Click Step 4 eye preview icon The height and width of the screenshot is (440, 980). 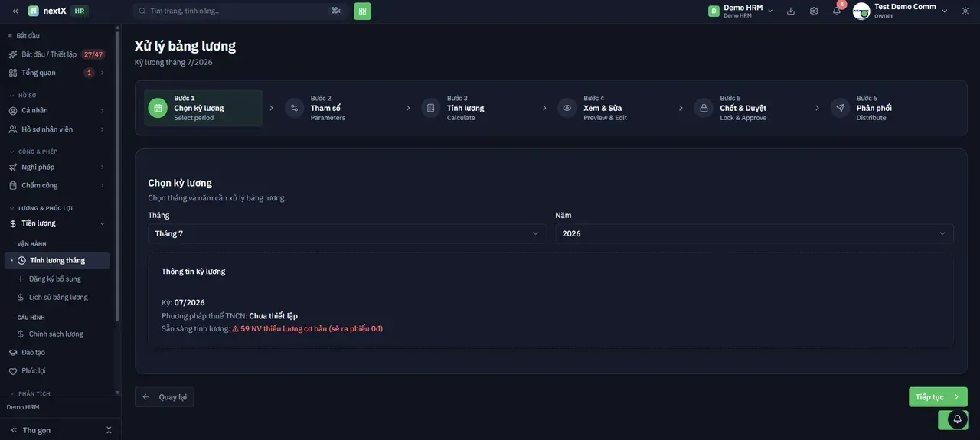567,108
